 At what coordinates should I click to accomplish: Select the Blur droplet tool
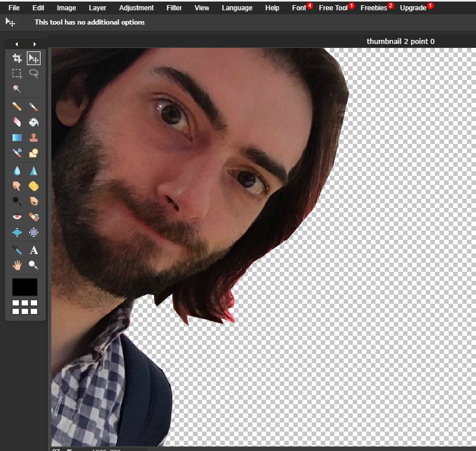(17, 171)
